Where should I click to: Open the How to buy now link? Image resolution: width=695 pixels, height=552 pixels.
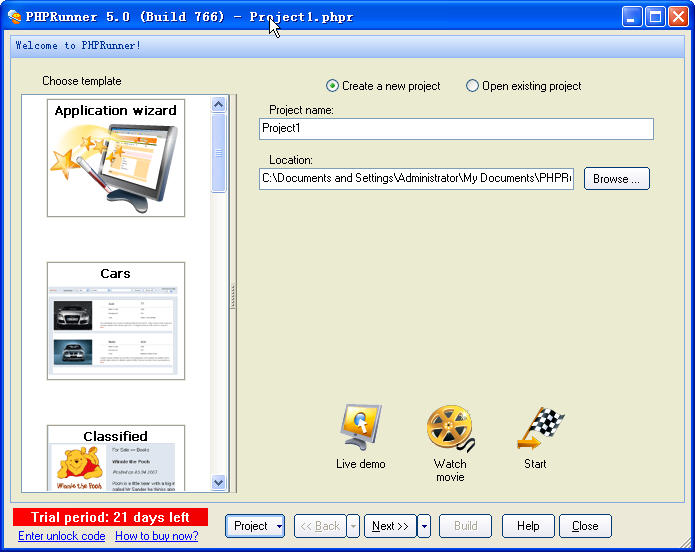[x=156, y=537]
